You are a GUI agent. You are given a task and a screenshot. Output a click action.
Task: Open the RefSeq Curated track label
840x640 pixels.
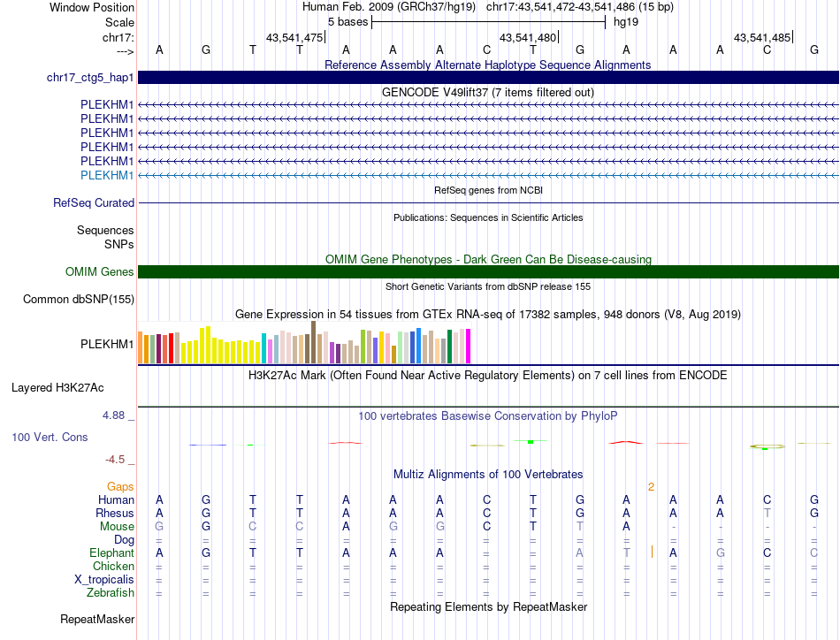click(94, 203)
